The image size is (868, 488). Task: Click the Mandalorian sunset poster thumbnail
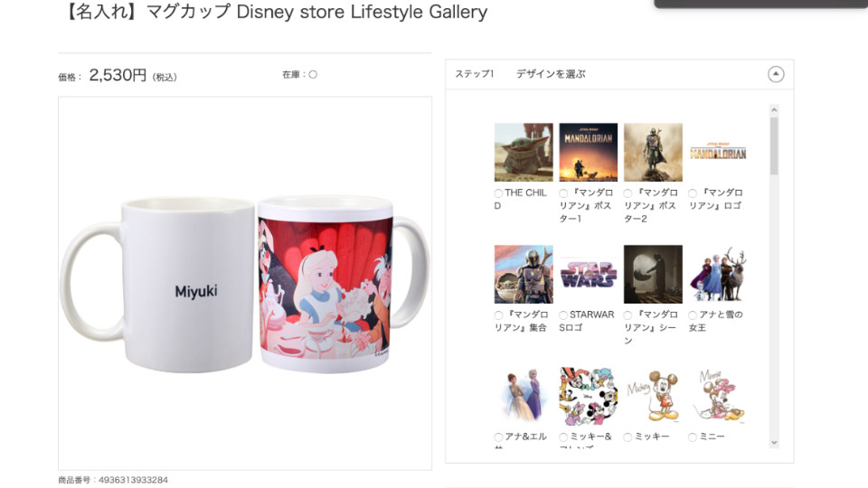pyautogui.click(x=589, y=152)
